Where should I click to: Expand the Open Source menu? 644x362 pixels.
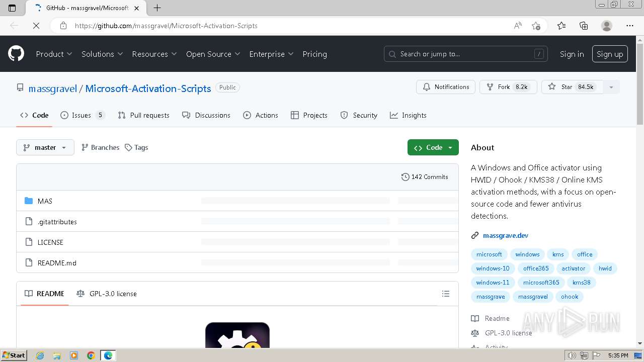pos(213,54)
